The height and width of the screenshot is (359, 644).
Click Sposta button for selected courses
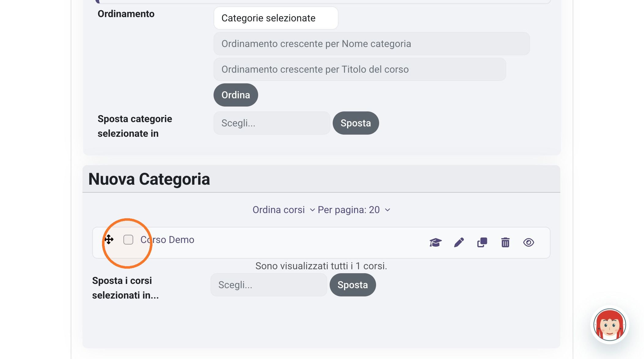tap(353, 285)
